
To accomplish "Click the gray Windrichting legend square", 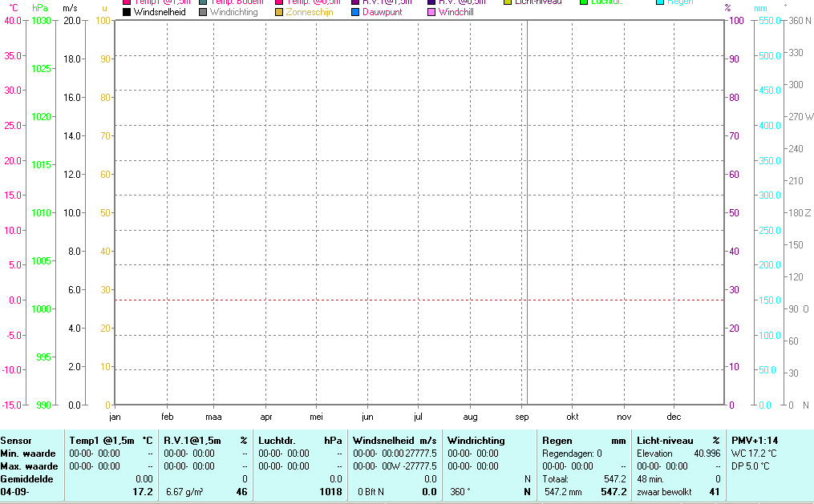I will tap(203, 12).
